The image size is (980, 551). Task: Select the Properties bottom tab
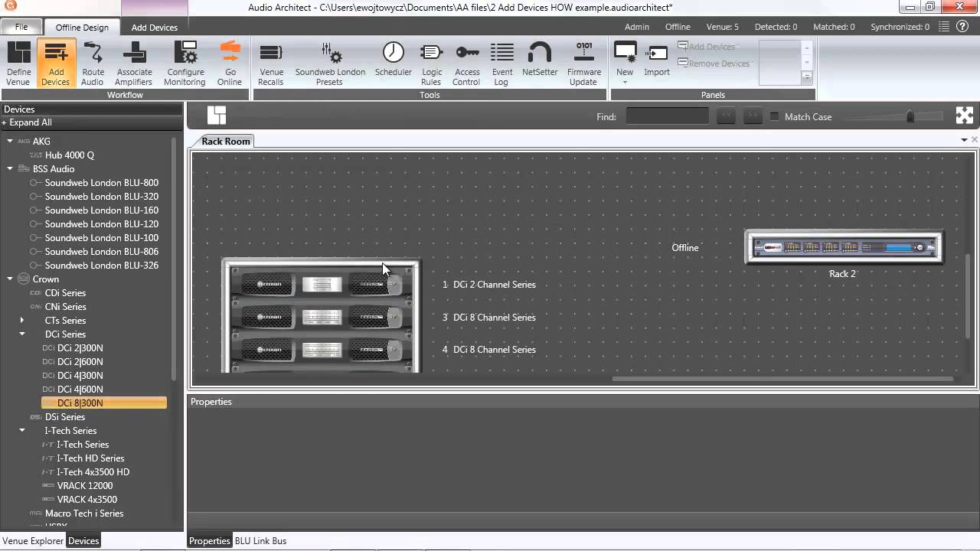(x=209, y=541)
